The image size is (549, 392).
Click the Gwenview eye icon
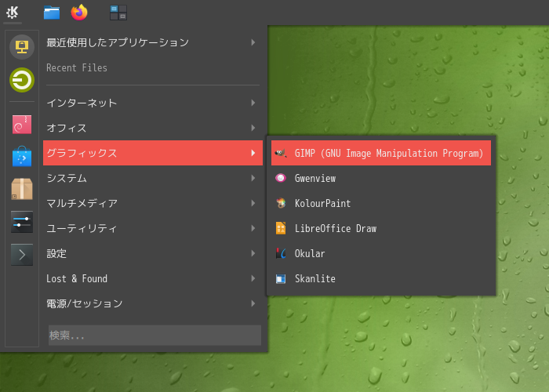pyautogui.click(x=281, y=178)
